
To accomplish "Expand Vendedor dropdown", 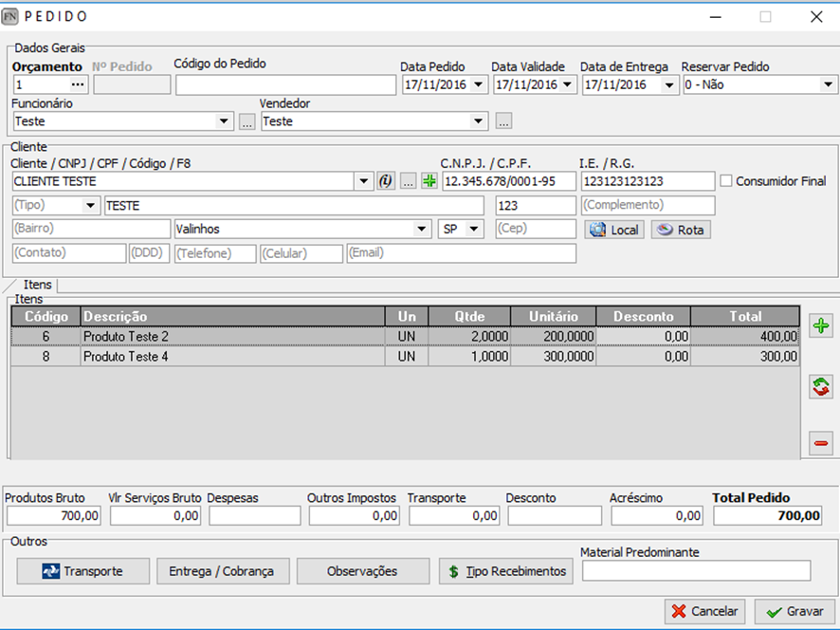I will [478, 121].
